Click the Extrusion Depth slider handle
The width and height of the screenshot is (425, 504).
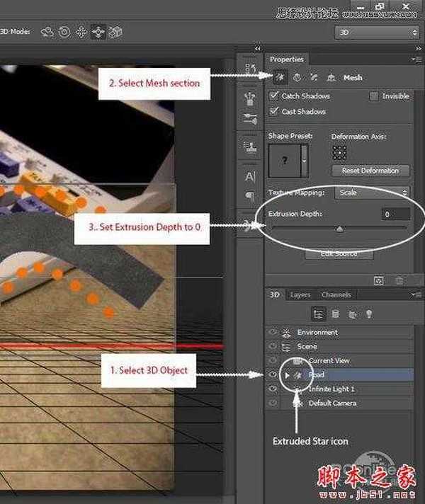(339, 228)
